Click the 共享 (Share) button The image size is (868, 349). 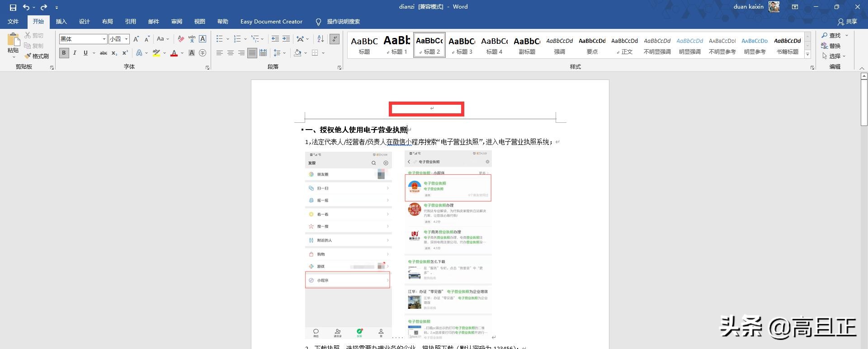click(848, 22)
